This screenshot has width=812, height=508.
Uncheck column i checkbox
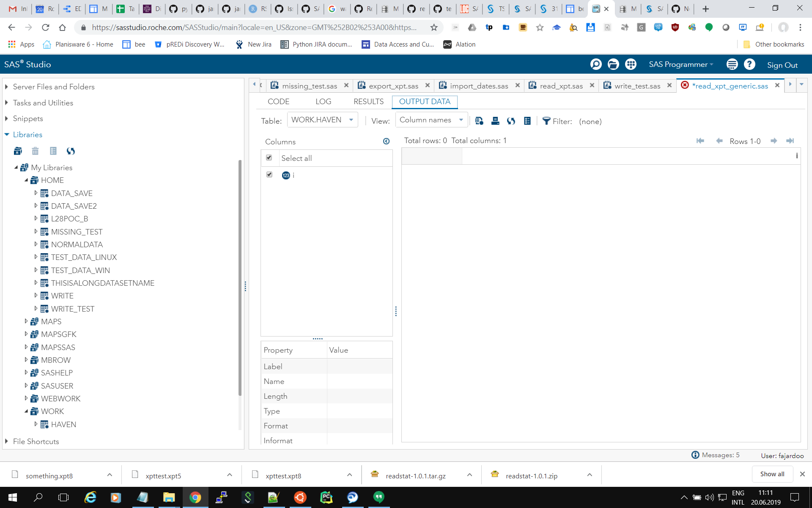pyautogui.click(x=269, y=174)
